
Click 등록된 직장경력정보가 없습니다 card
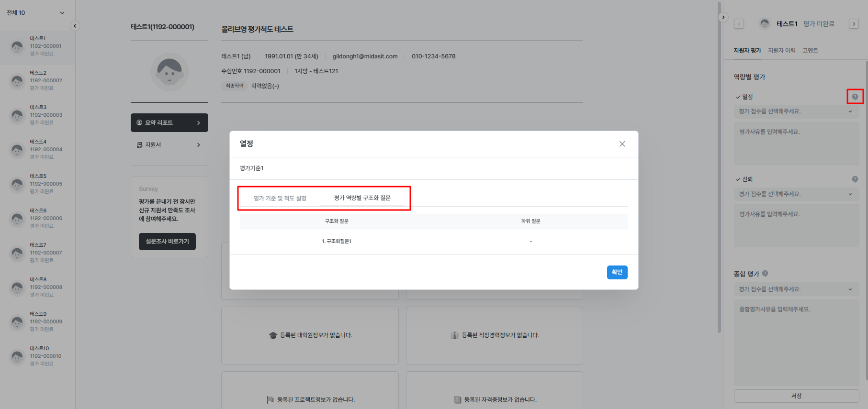click(x=495, y=335)
